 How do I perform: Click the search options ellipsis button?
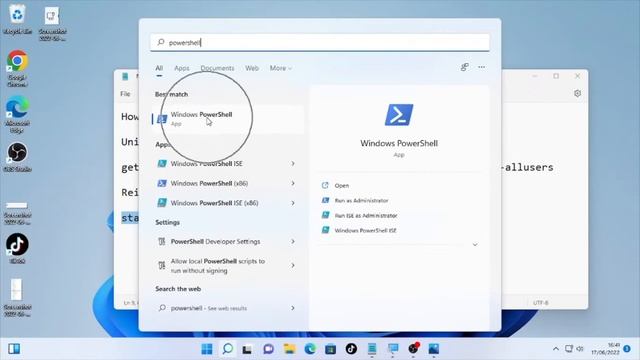pos(482,67)
